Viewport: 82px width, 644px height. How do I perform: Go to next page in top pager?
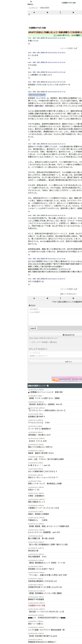(73, 12)
